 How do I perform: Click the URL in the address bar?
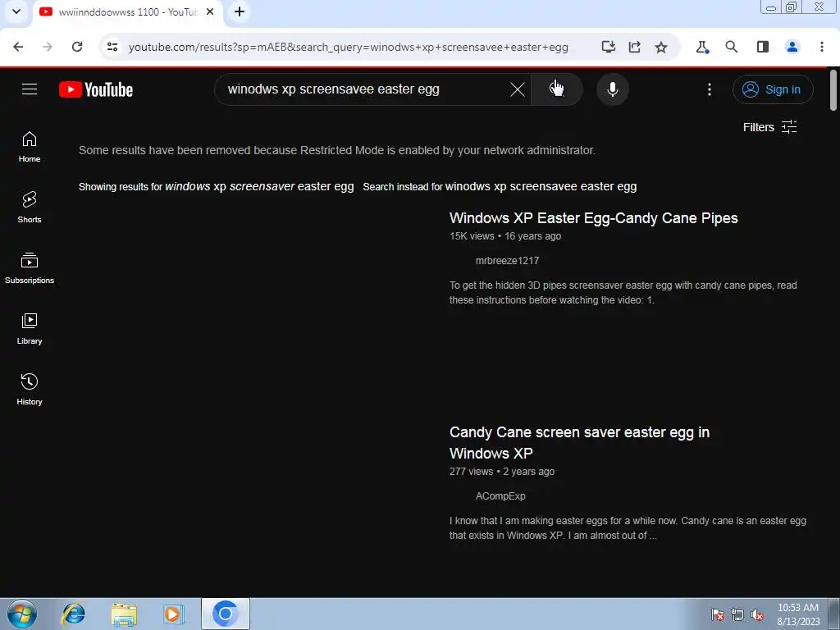pos(348,47)
